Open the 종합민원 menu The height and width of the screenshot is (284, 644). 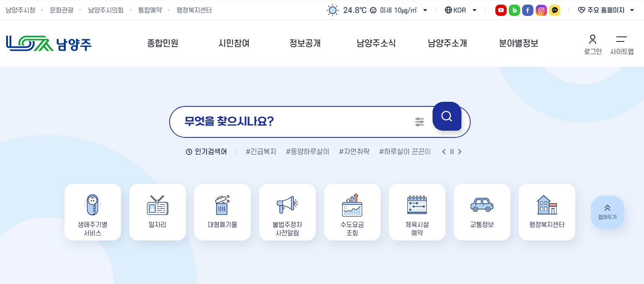tap(163, 43)
